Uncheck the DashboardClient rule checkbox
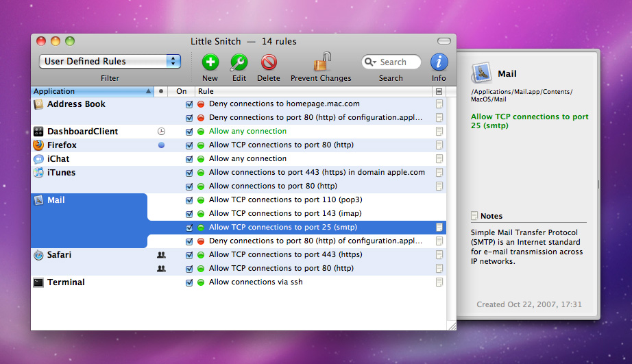This screenshot has width=632, height=364. pos(189,132)
